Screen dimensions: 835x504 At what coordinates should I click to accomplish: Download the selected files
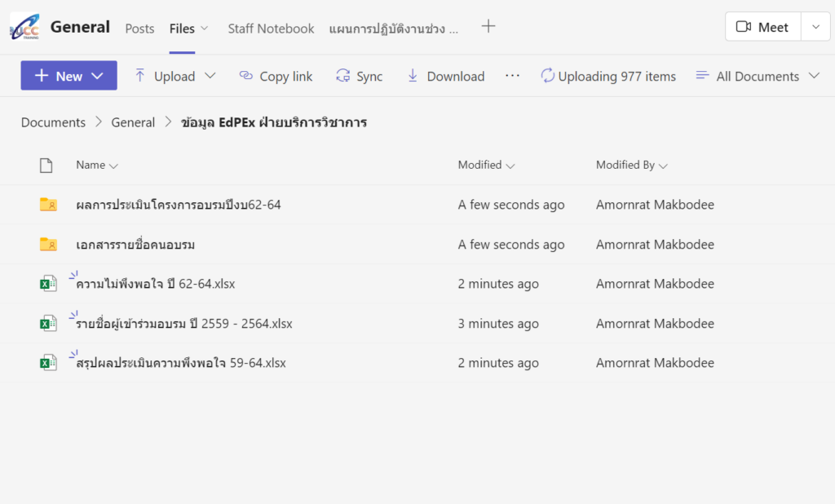[445, 76]
